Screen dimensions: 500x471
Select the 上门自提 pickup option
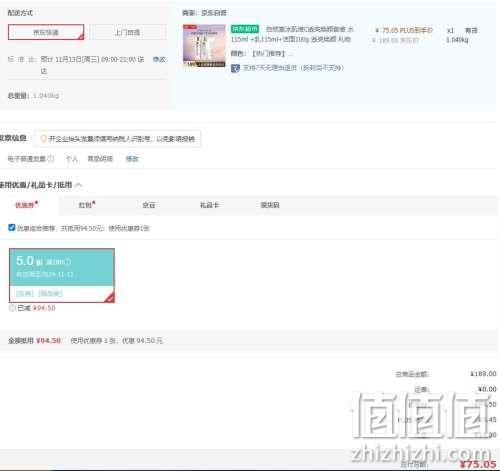[x=128, y=32]
